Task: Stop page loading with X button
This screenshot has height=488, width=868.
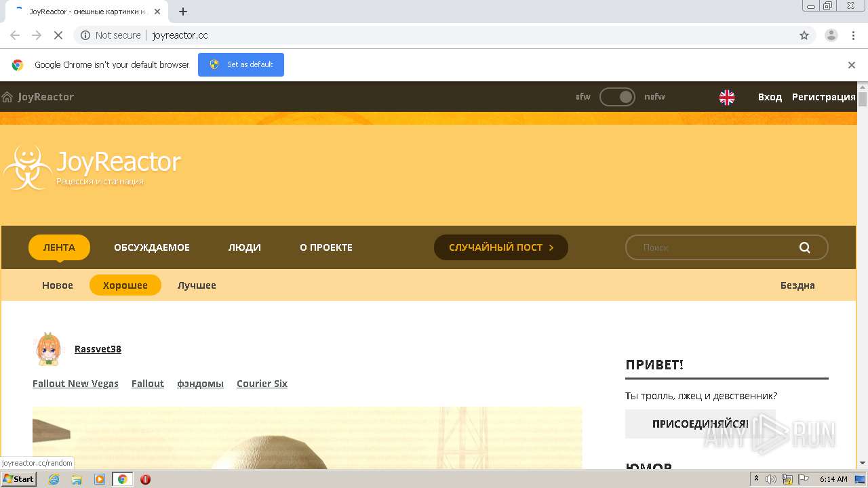Action: pos(58,35)
